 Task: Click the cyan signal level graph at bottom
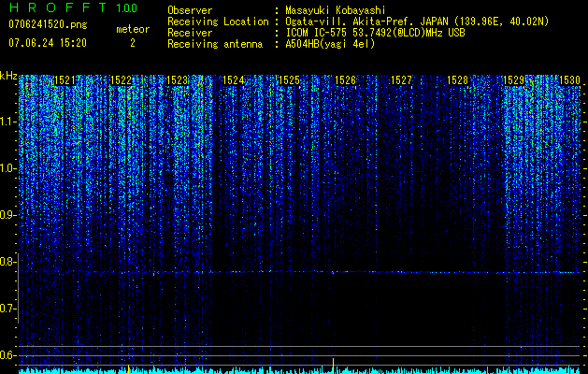(x=299, y=370)
